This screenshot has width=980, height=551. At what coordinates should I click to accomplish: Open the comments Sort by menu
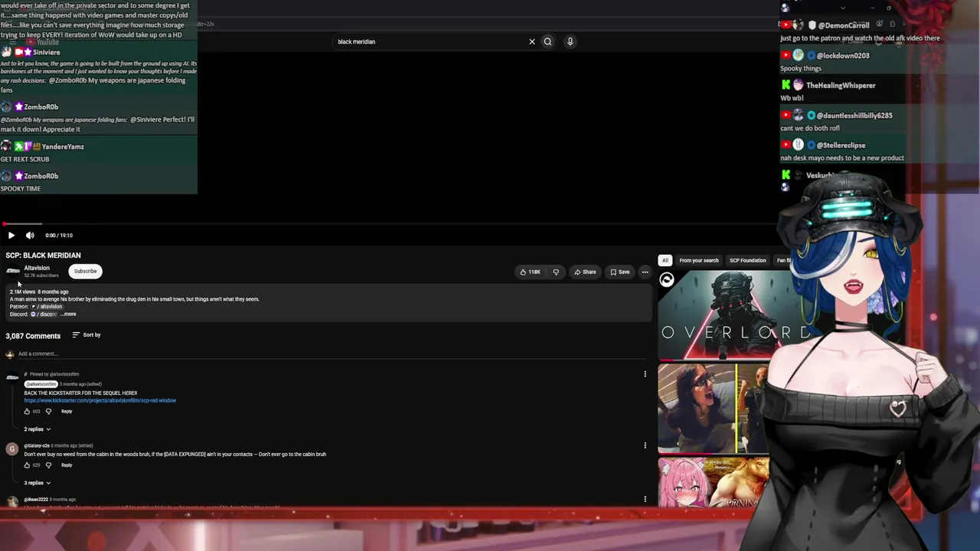click(87, 335)
